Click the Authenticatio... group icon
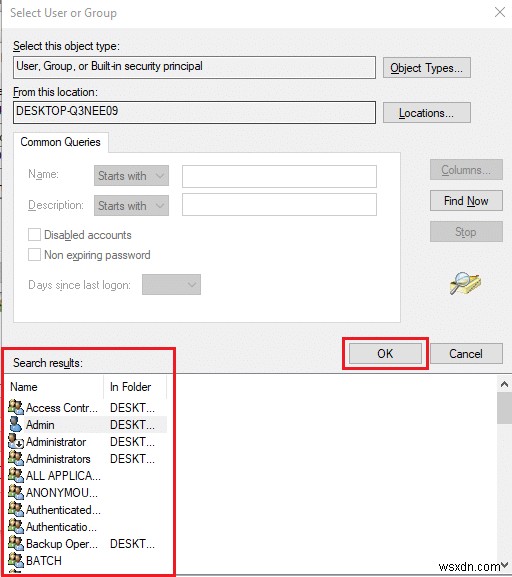The image size is (512, 577). (16, 526)
